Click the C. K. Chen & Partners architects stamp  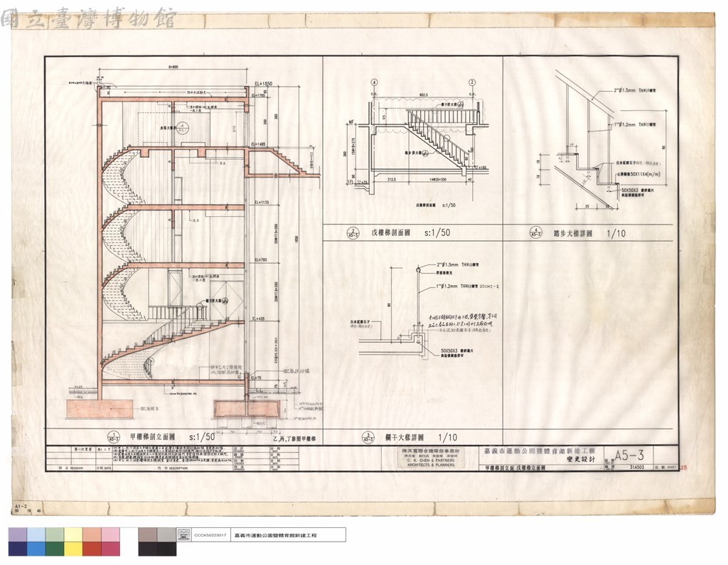pos(431,457)
